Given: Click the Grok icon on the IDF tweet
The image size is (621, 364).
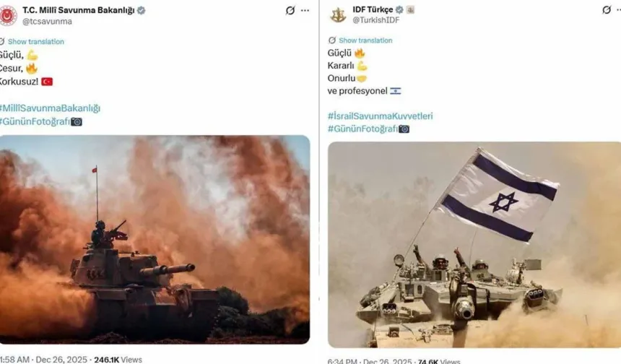Looking at the screenshot, I should (607, 10).
